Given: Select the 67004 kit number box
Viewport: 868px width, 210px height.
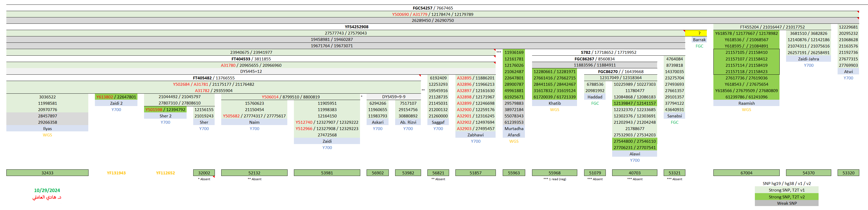Looking at the screenshot, I should 746,173.
